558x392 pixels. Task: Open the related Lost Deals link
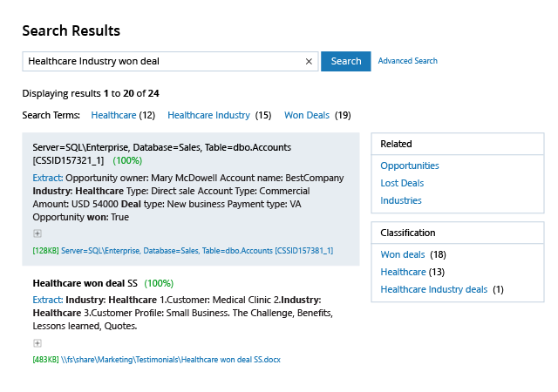[402, 183]
